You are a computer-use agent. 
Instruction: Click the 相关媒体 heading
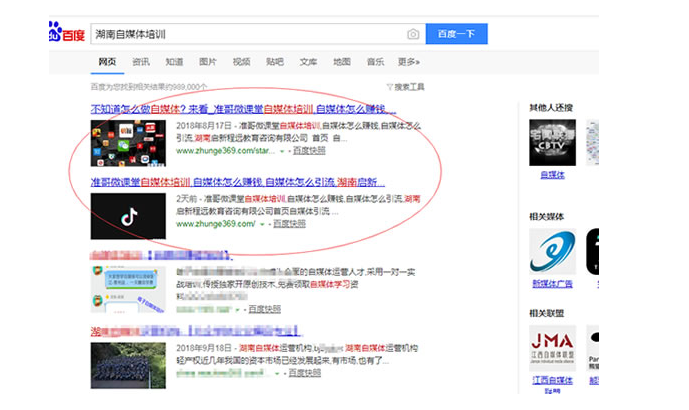click(547, 217)
